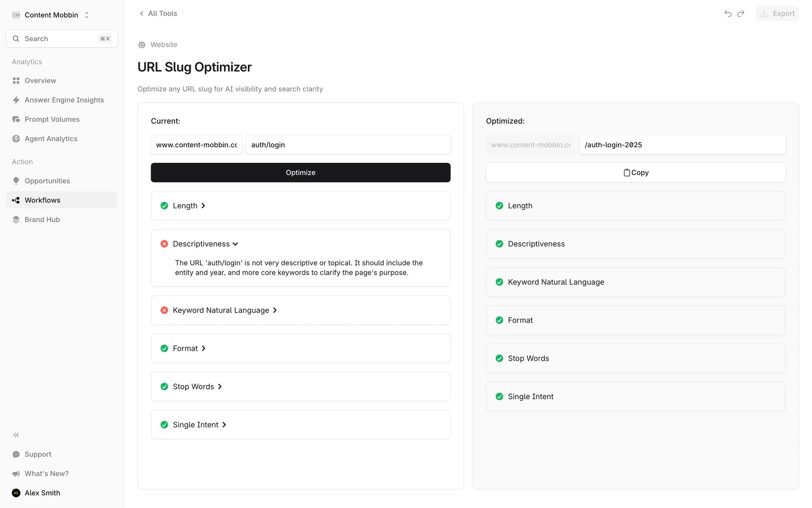Viewport: 812px width, 508px height.
Task: Click the Prompt Volumes chat icon
Action: pyautogui.click(x=16, y=119)
